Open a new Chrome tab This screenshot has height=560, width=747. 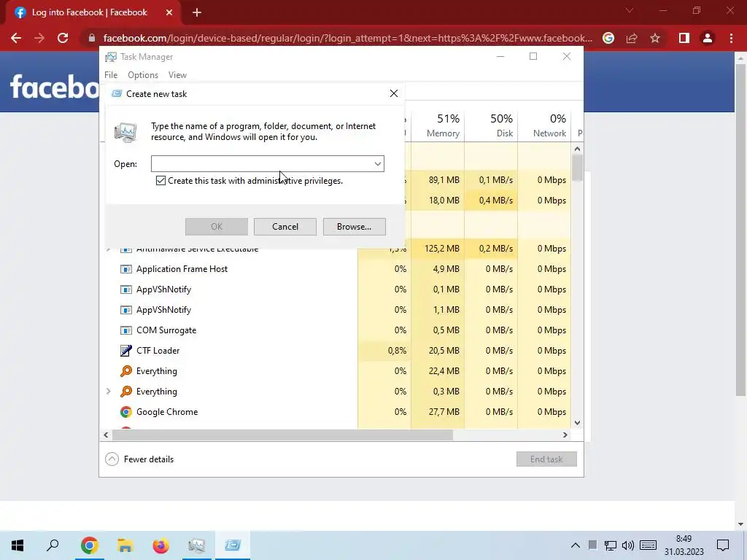coord(197,12)
